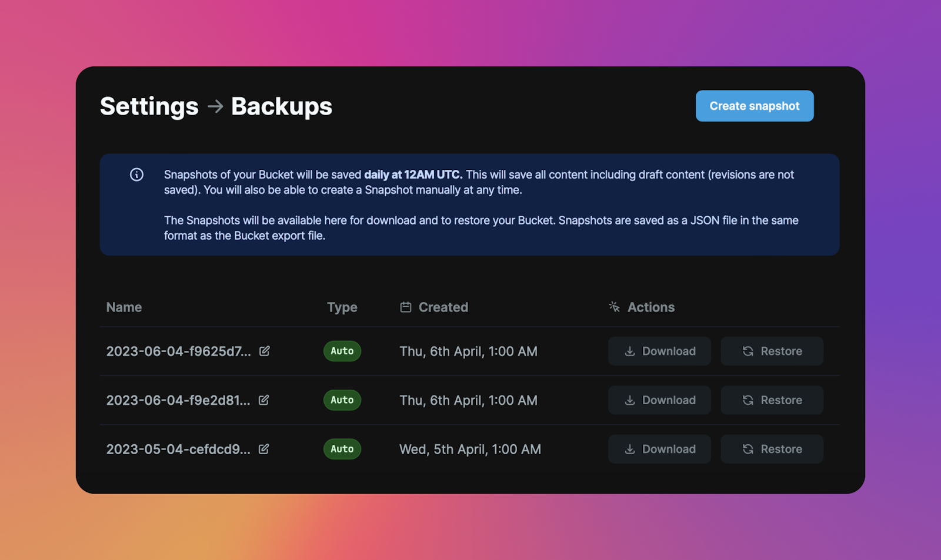Click the Name column header
The height and width of the screenshot is (560, 941).
(x=124, y=307)
